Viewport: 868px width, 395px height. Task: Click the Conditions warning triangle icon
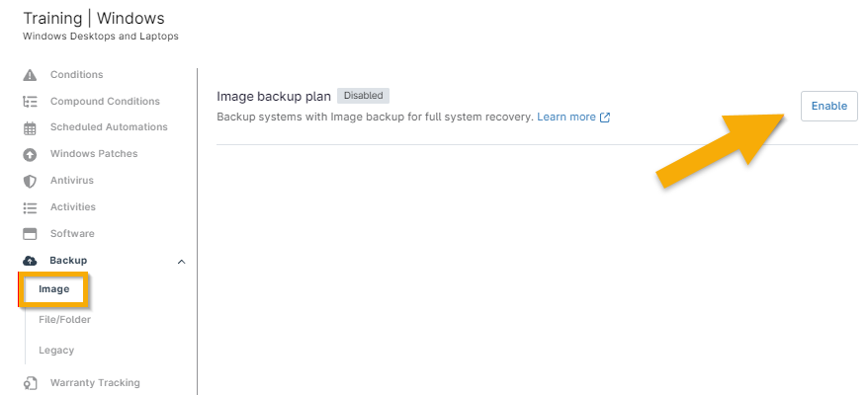30,75
